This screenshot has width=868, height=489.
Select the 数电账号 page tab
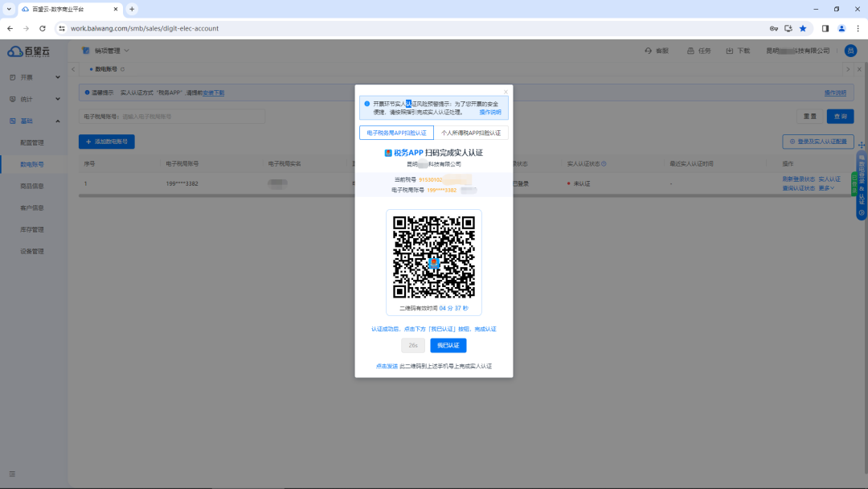[x=106, y=69]
